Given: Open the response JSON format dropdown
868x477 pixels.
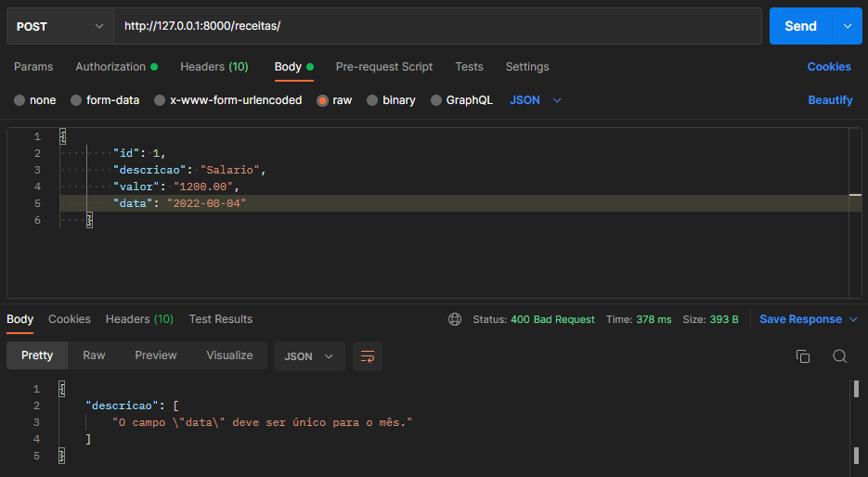Looking at the screenshot, I should coord(309,356).
